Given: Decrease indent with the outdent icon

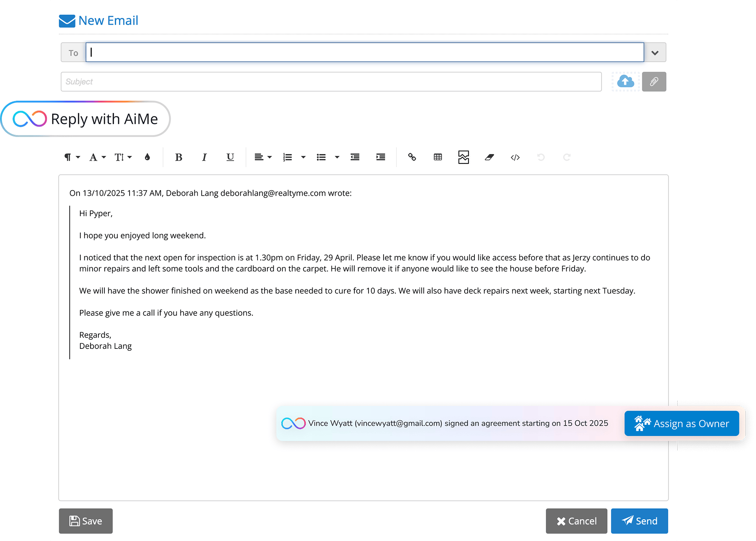Looking at the screenshot, I should pyautogui.click(x=355, y=157).
